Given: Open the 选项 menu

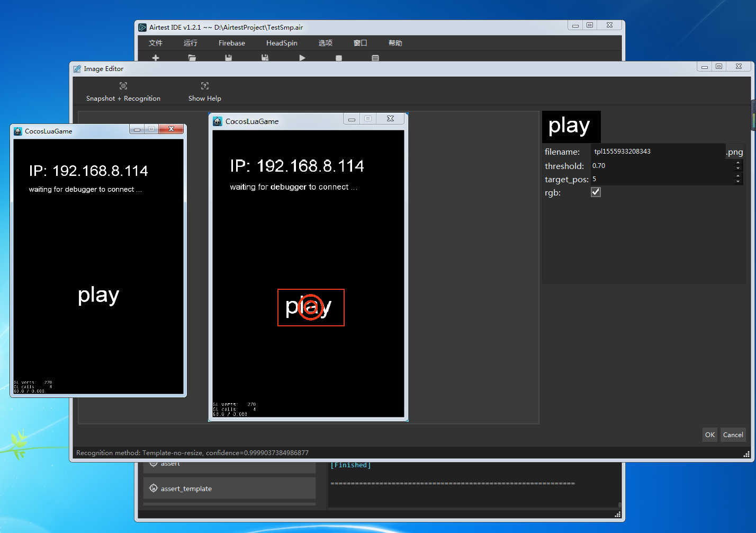Looking at the screenshot, I should [326, 43].
